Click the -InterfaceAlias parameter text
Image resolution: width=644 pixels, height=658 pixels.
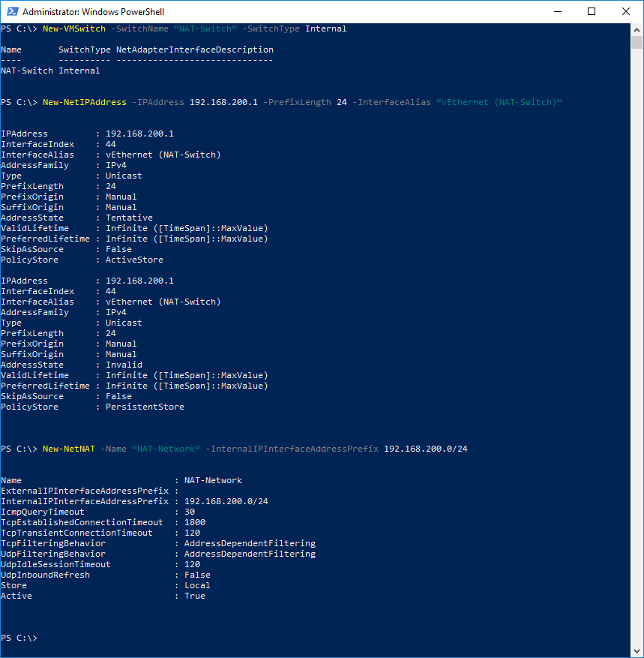pos(391,102)
